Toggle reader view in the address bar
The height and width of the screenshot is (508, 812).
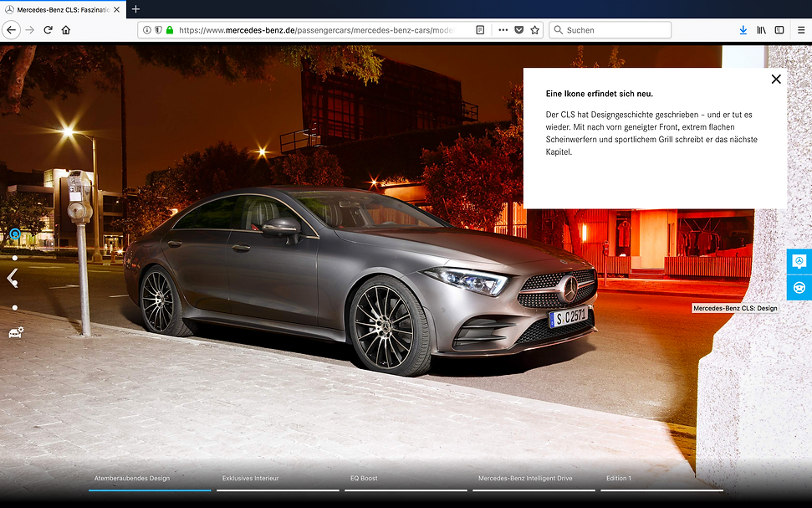tap(480, 30)
